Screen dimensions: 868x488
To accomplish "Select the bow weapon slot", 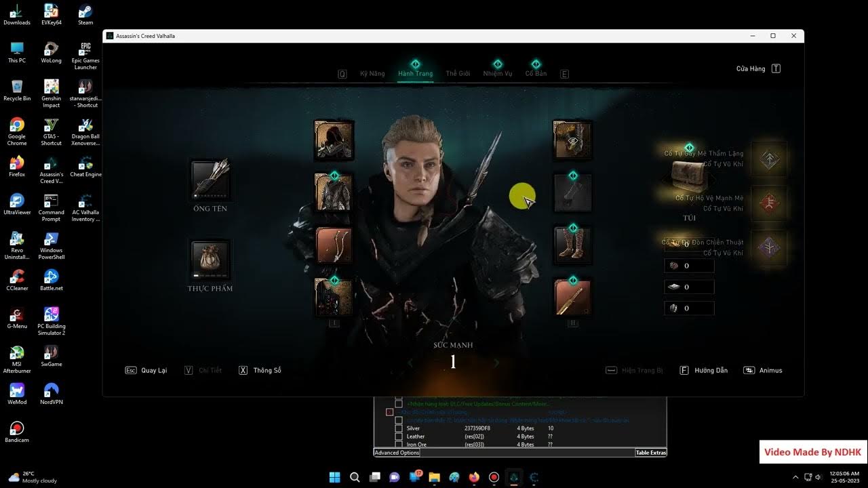I will tap(334, 245).
